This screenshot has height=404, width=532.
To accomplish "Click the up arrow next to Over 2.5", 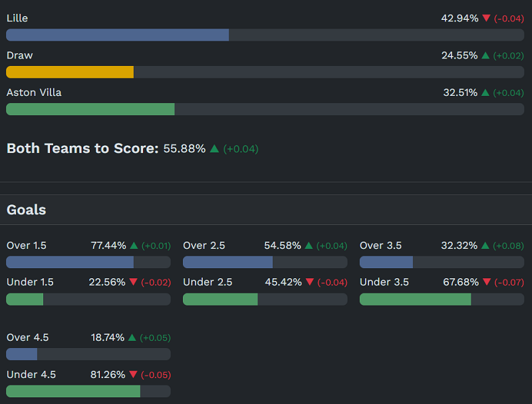I will pos(309,246).
